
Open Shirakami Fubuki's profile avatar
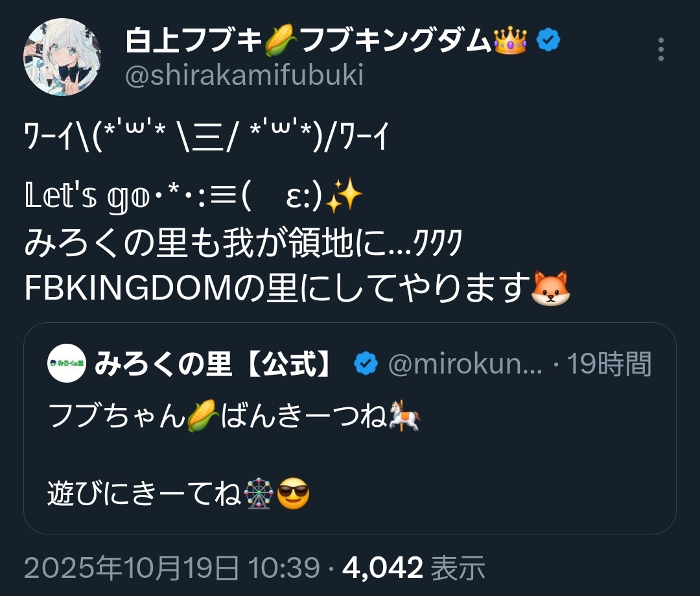pos(62,57)
